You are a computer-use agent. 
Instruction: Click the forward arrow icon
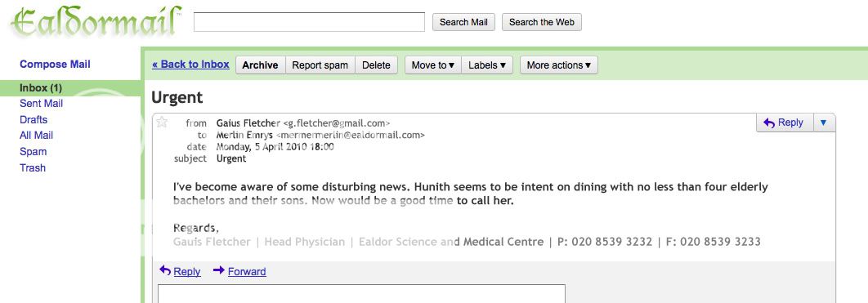(219, 270)
